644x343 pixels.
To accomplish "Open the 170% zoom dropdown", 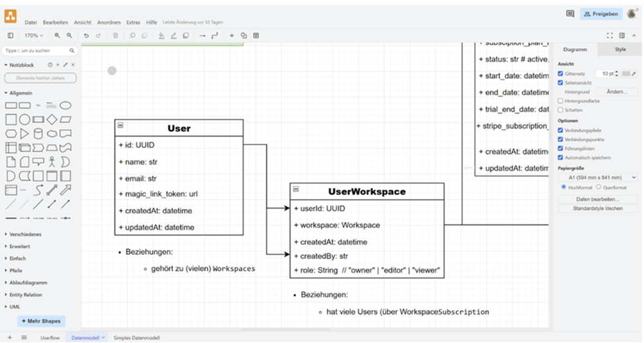I will [x=34, y=36].
